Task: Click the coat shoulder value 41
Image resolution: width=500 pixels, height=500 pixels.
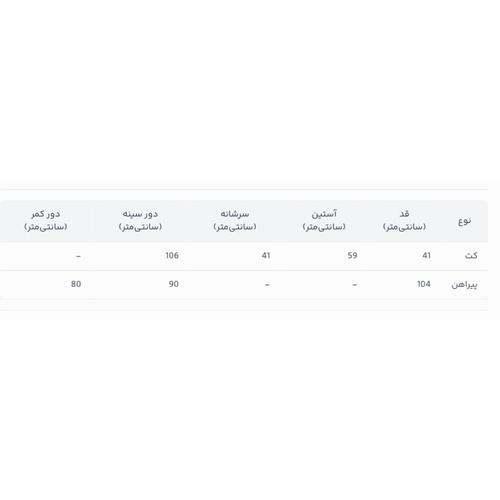Action: click(x=266, y=256)
